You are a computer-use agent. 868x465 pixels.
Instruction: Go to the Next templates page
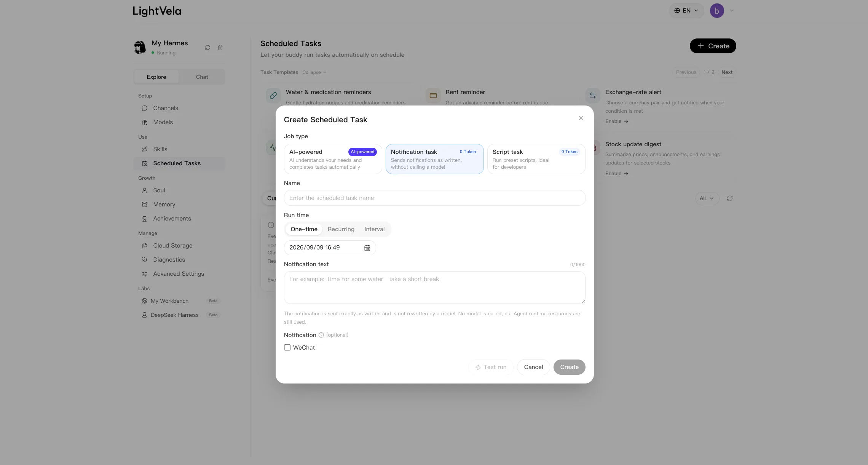tap(727, 72)
